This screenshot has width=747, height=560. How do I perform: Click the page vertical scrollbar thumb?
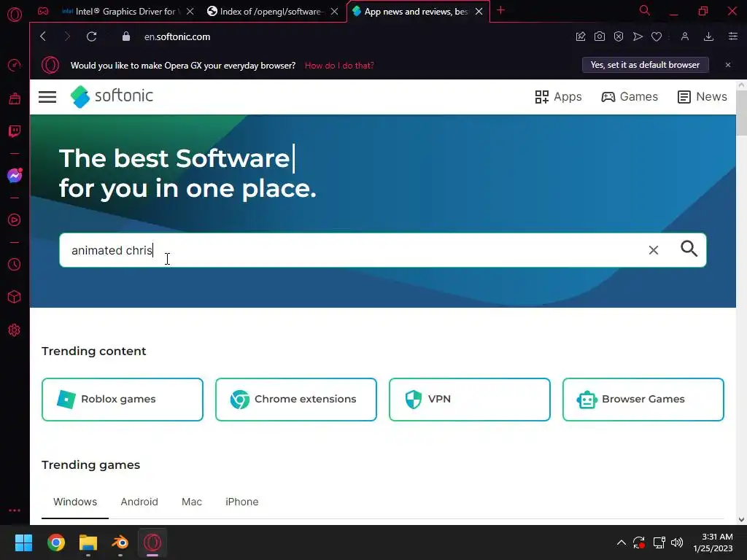pos(741,113)
